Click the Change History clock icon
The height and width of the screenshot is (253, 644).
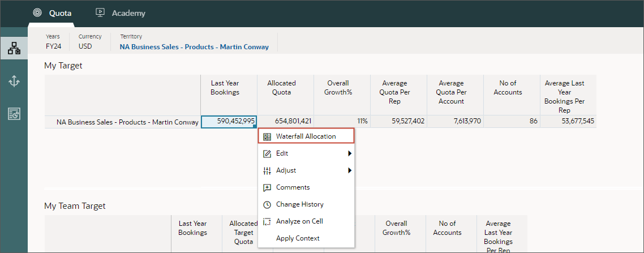click(267, 204)
